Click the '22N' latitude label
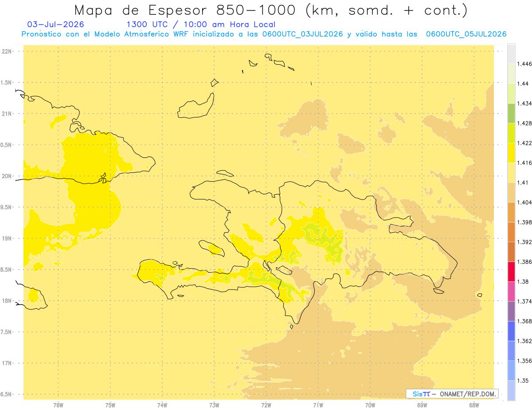 coord(8,51)
